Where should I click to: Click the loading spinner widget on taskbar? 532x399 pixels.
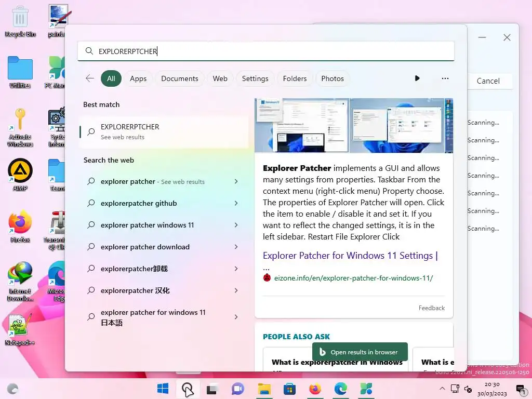point(13,389)
